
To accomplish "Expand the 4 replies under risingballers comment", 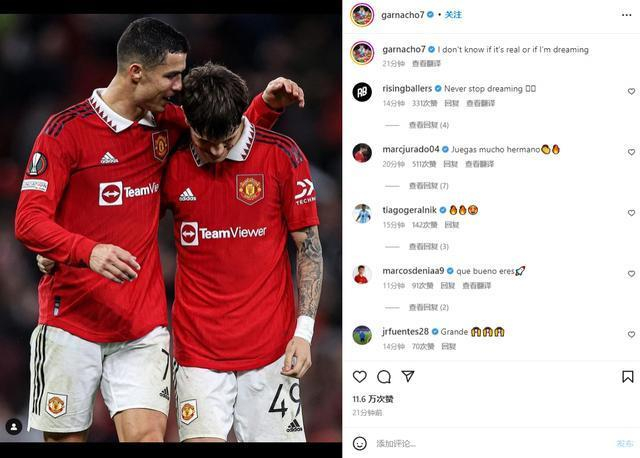I will pyautogui.click(x=429, y=125).
